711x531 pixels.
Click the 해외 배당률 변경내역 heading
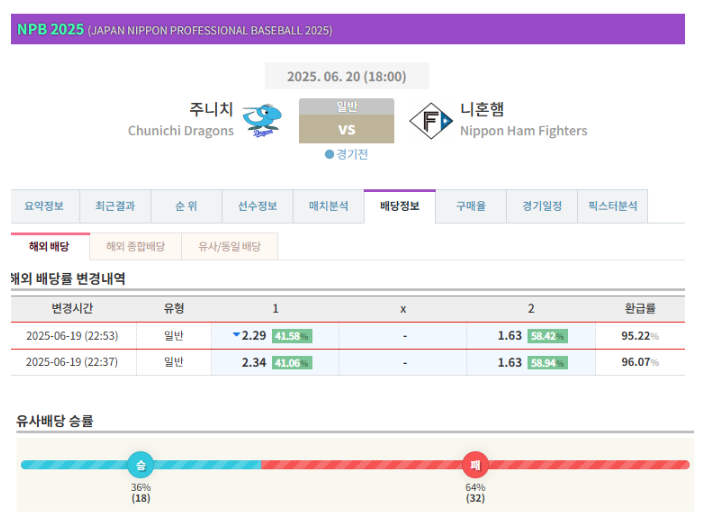coord(68,279)
